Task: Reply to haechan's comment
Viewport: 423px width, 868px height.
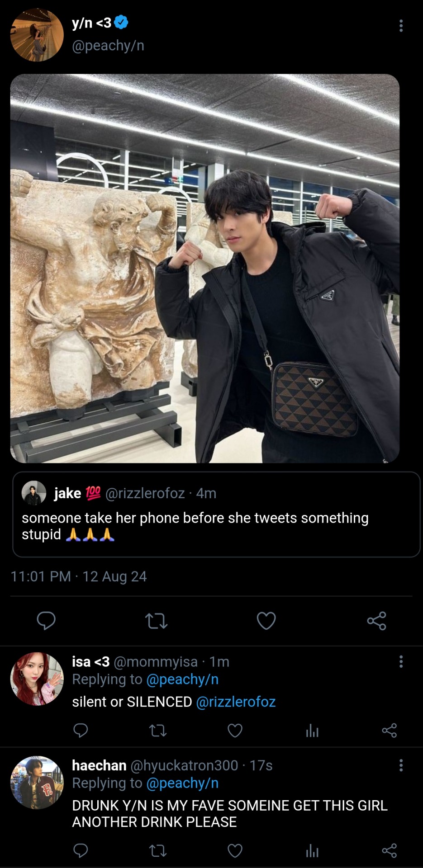Action: 81,851
